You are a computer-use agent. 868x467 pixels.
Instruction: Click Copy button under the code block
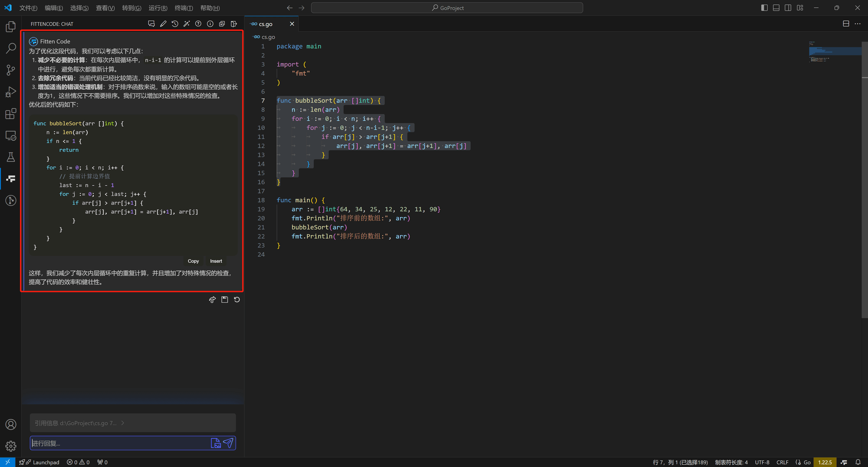click(x=193, y=261)
